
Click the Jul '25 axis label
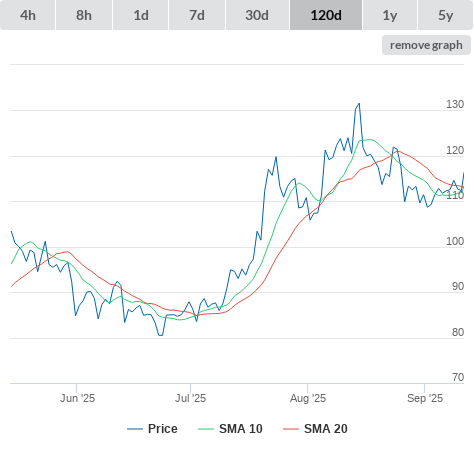191,398
